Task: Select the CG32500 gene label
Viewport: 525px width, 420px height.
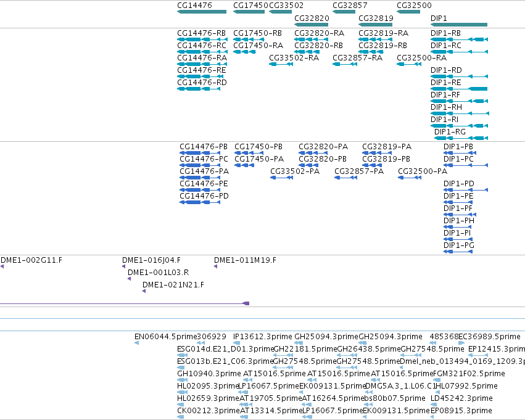Action: pyautogui.click(x=414, y=6)
